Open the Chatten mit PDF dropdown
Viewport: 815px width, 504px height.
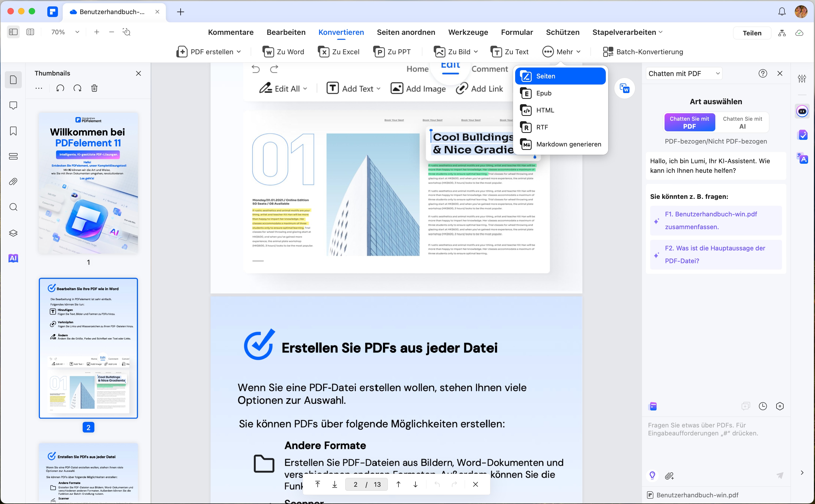684,74
